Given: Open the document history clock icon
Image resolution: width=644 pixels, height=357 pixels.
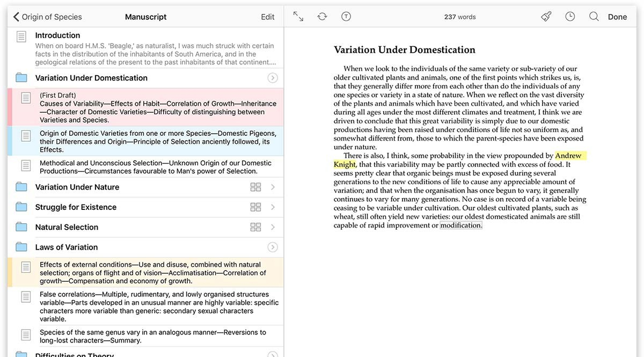Looking at the screenshot, I should [x=570, y=17].
